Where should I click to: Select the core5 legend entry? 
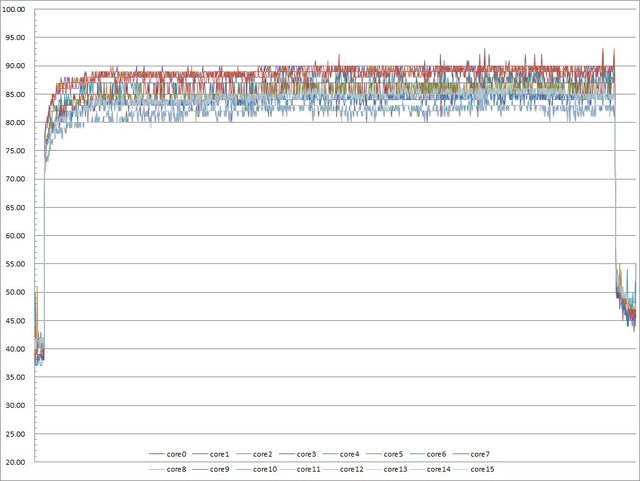tap(394, 455)
